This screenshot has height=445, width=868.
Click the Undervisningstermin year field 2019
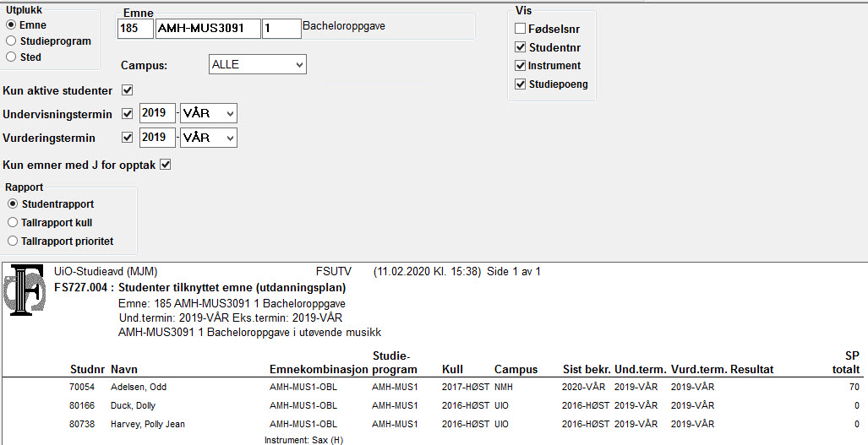tap(158, 113)
